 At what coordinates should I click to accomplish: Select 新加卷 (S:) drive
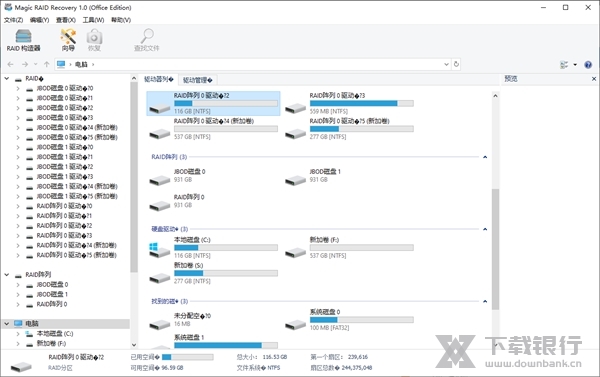[213, 273]
